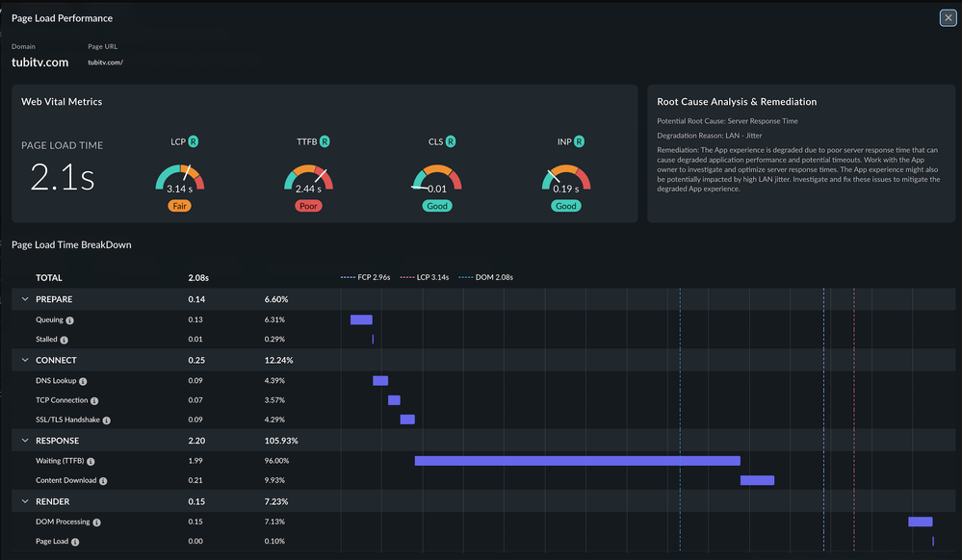Close the Page Load Performance panel
The width and height of the screenshot is (962, 560).
948,17
